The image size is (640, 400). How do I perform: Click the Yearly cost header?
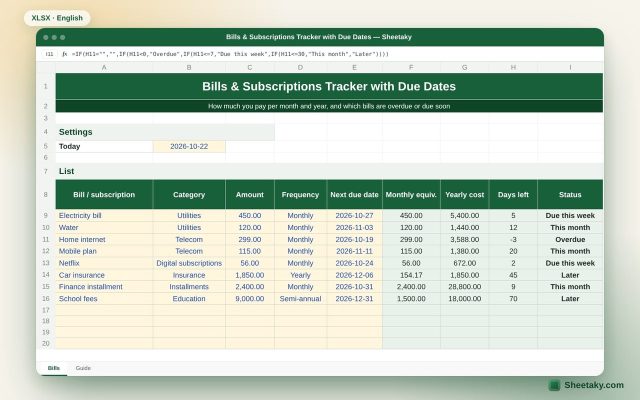464,195
